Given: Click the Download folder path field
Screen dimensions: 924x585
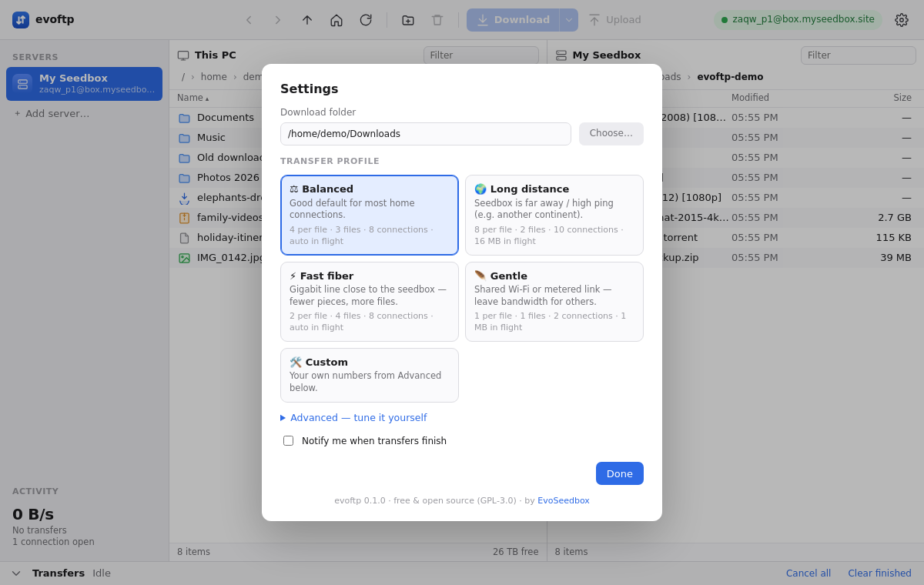Looking at the screenshot, I should (x=426, y=134).
